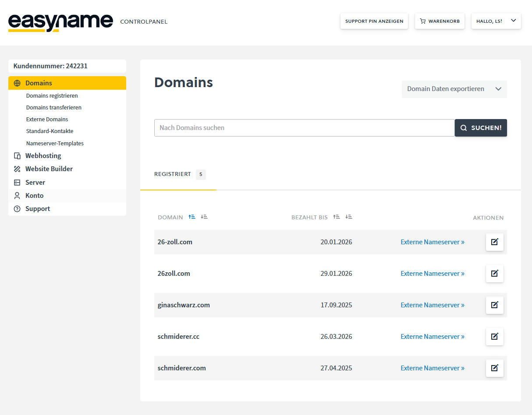This screenshot has height=415, width=532.
Task: Open the Hallo, LS! account menu
Action: point(496,21)
